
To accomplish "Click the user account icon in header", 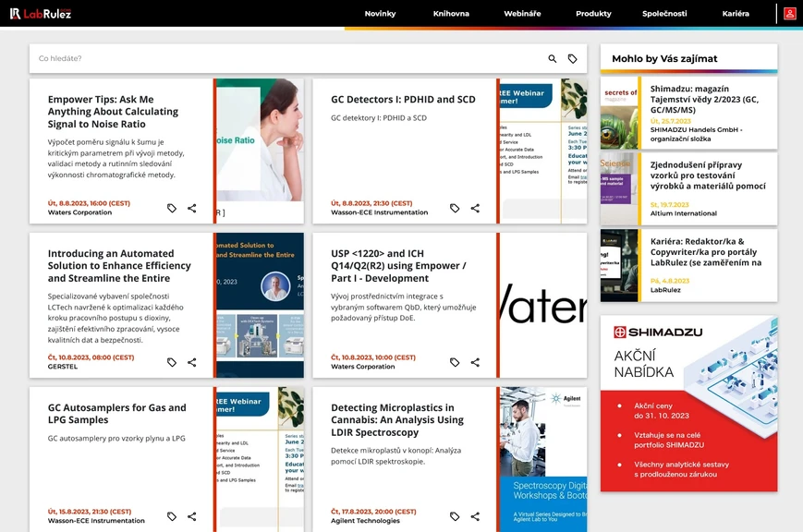I will [790, 14].
